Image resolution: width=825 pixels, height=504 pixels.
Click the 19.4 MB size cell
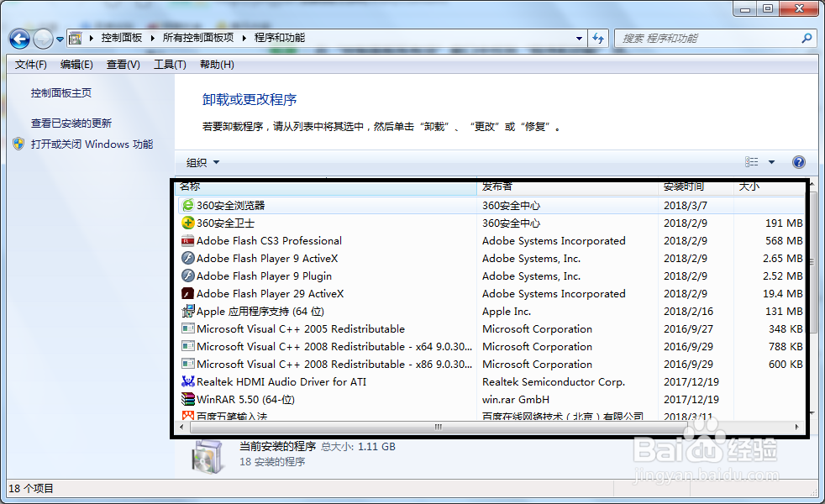[x=783, y=293]
